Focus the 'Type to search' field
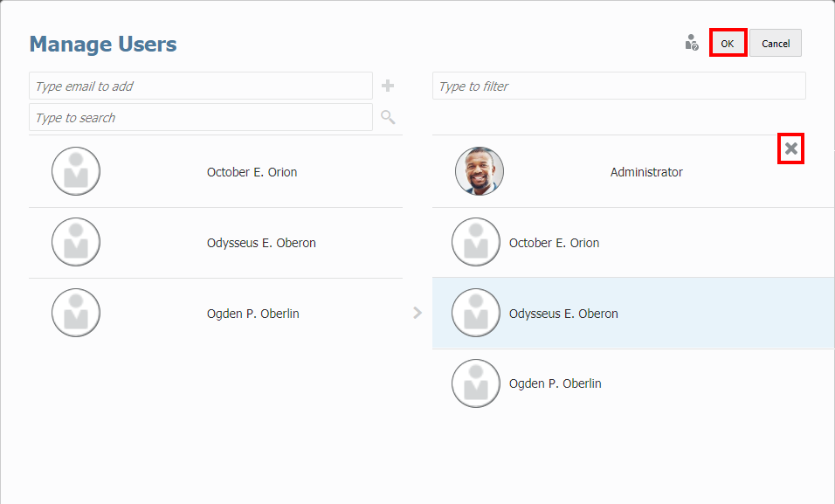 201,117
